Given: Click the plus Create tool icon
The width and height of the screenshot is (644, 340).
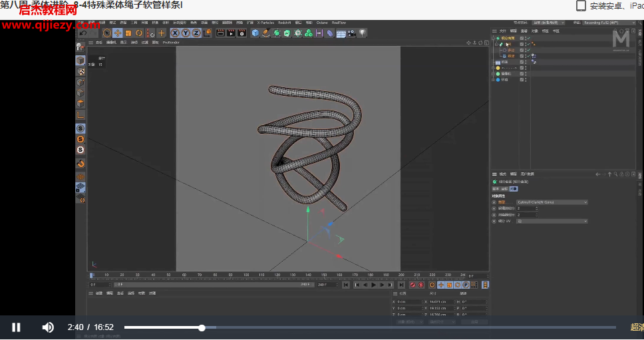Looking at the screenshot, I should click(162, 33).
